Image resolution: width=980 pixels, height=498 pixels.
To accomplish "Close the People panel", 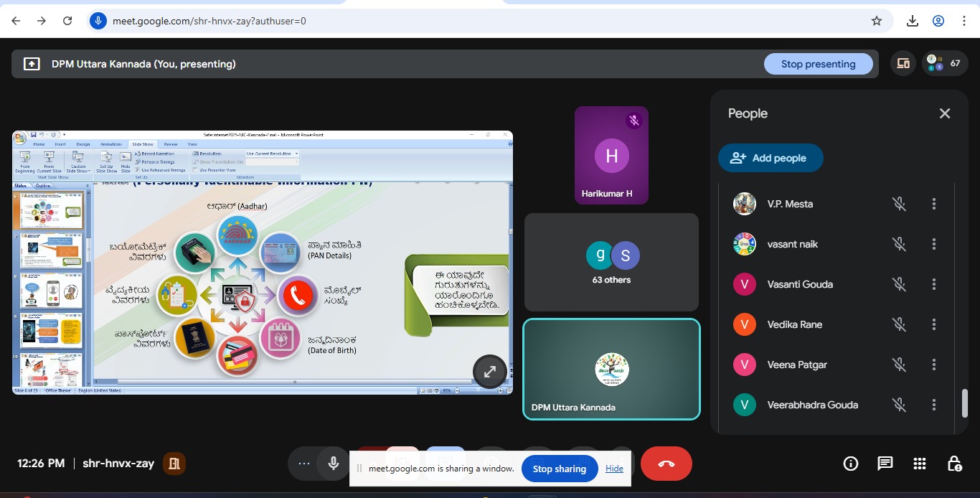I will pos(945,113).
